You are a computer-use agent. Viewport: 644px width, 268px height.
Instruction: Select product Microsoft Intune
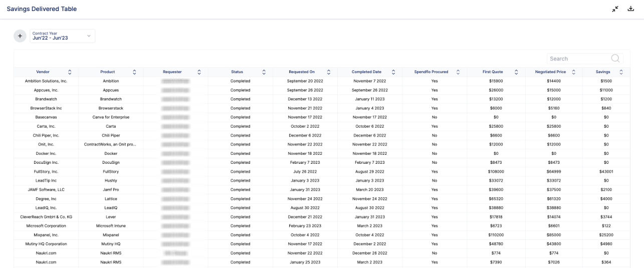tap(111, 226)
